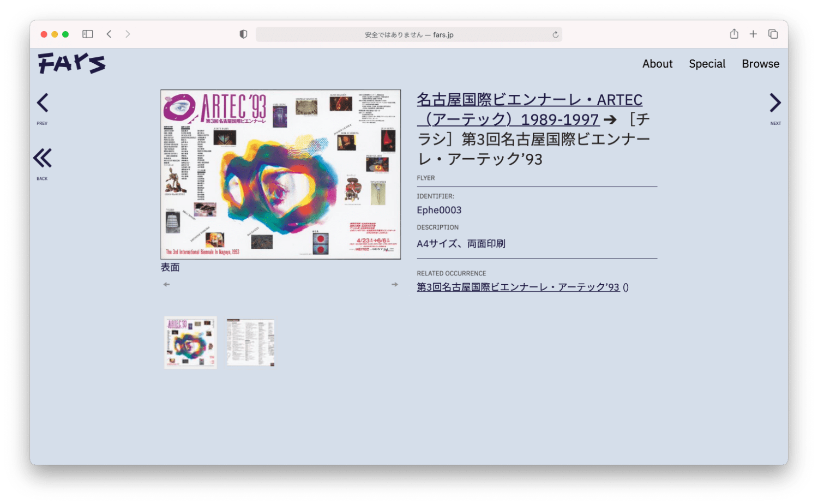Screen dimensions: 818x504
Task: Click the BACK double-chevron icon
Action: click(43, 158)
